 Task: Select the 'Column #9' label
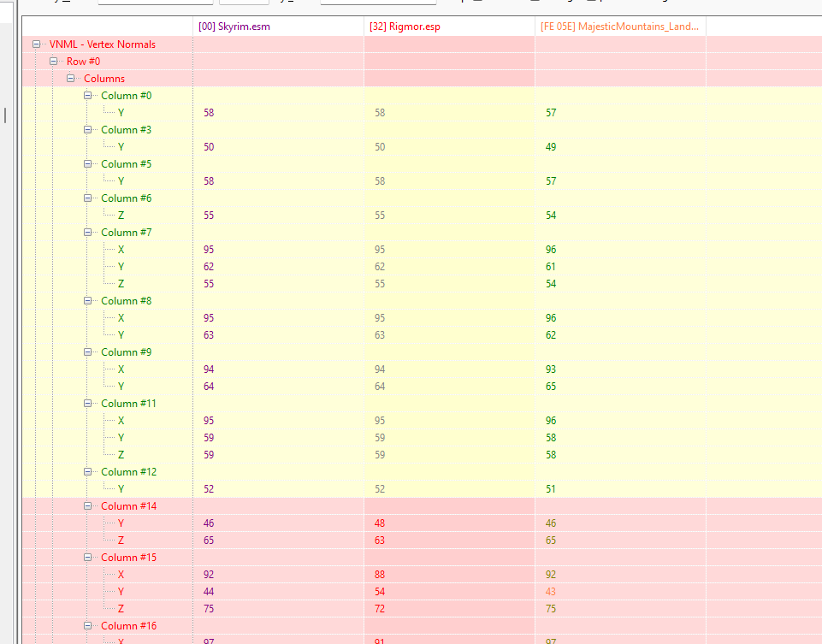127,352
